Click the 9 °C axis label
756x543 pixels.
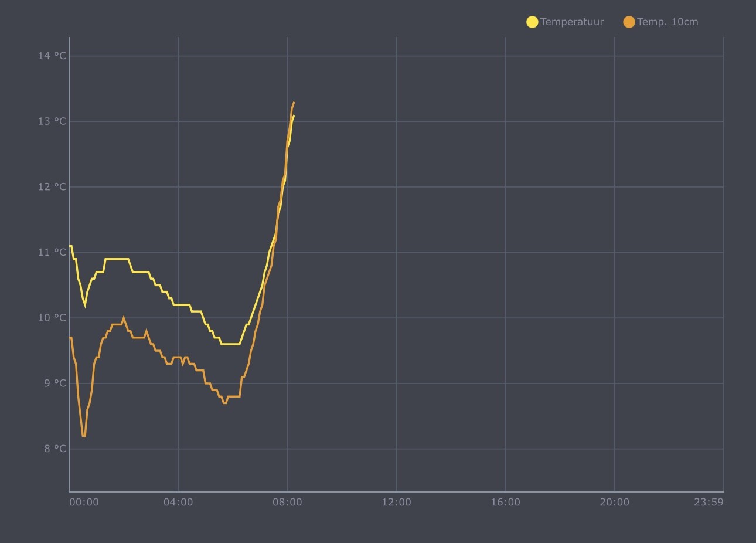click(x=55, y=384)
